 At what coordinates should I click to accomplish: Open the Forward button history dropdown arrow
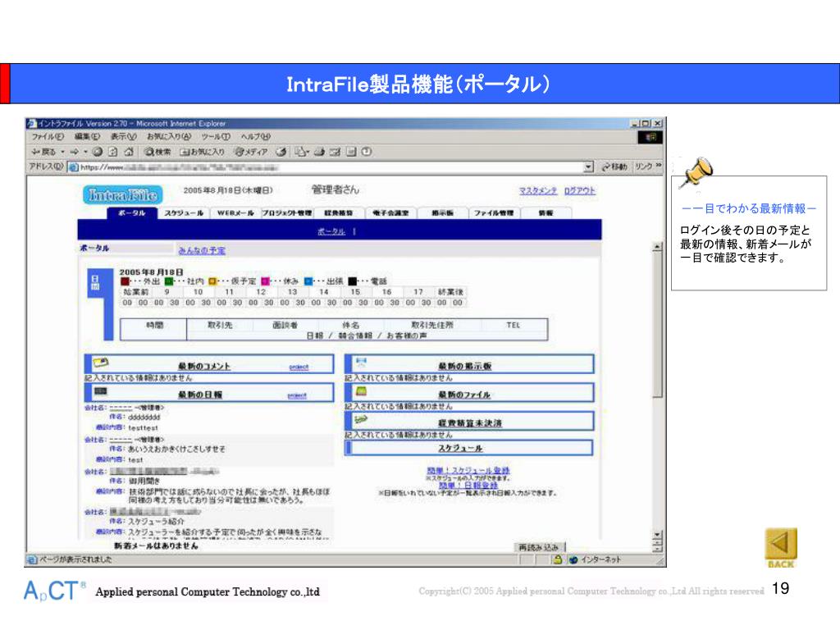(85, 152)
